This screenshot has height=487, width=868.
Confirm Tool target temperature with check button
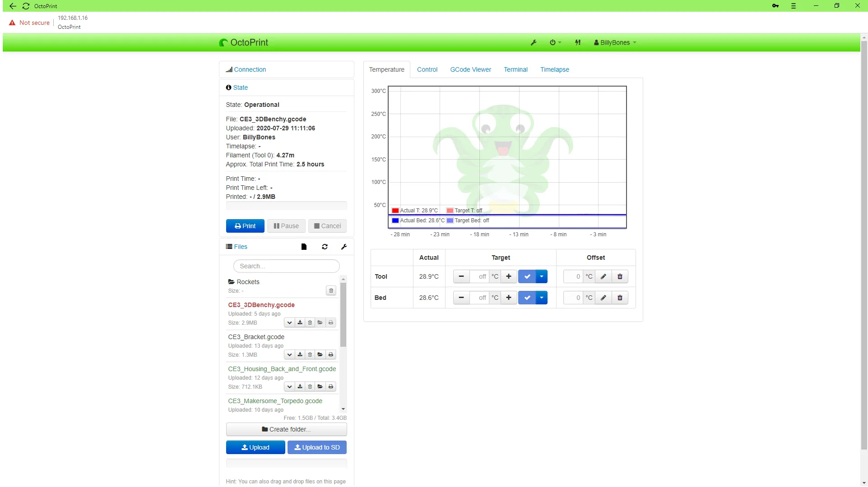(x=527, y=276)
